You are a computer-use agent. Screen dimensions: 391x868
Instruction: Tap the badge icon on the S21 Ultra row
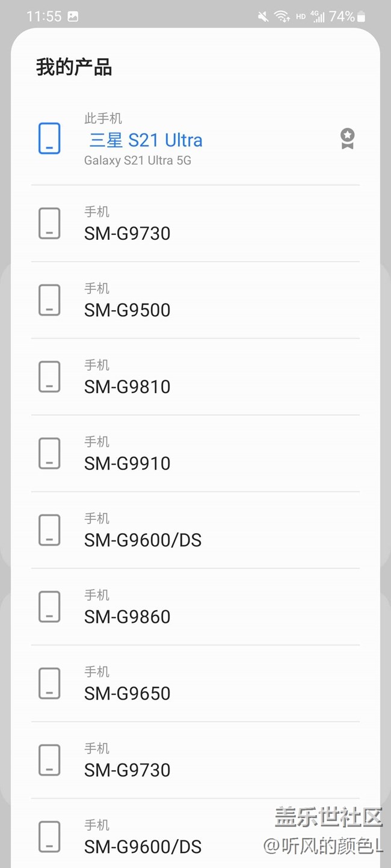[347, 139]
